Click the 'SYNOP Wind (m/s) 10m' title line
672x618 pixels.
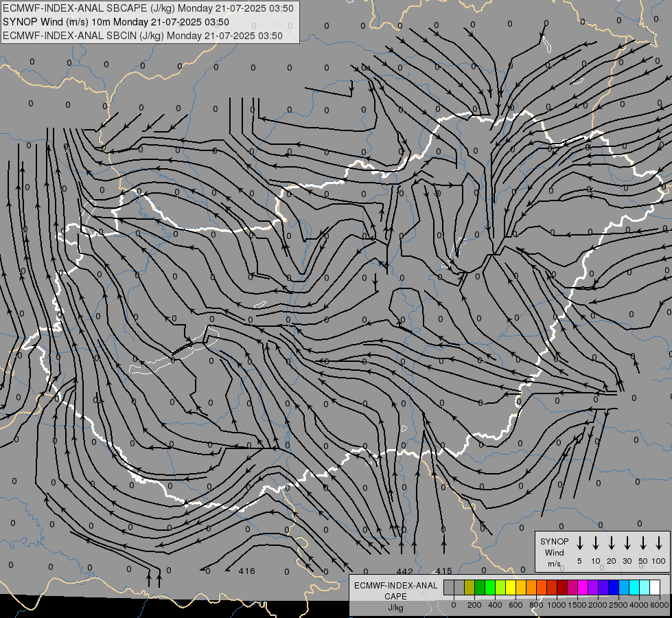click(x=116, y=22)
